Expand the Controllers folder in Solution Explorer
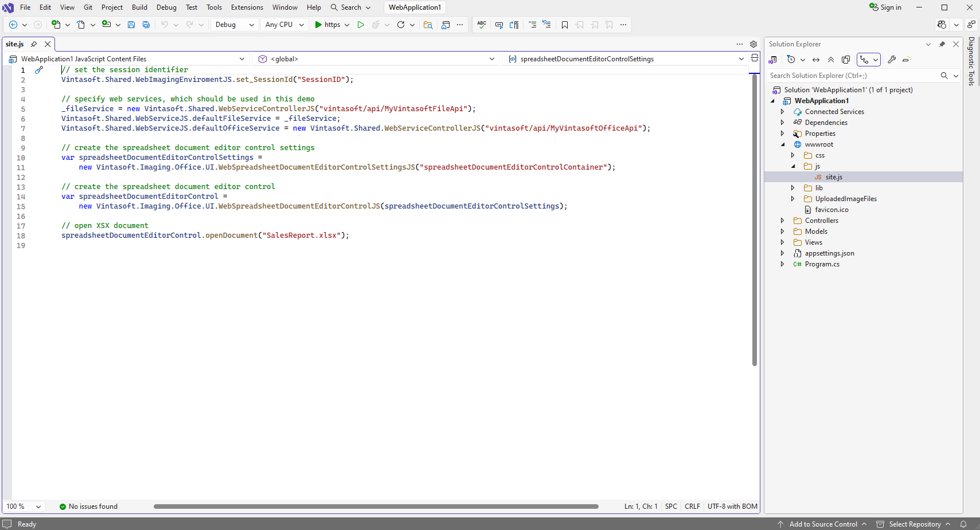Image resolution: width=980 pixels, height=530 pixels. [782, 221]
